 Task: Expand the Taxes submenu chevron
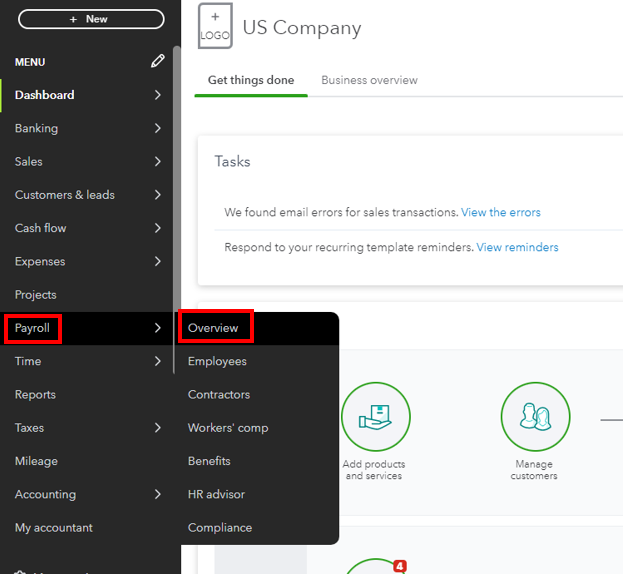pos(158,428)
